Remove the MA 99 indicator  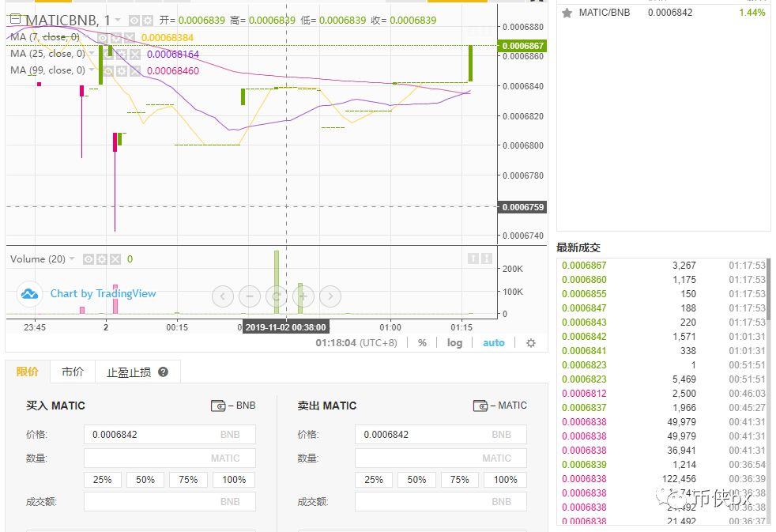pos(134,71)
